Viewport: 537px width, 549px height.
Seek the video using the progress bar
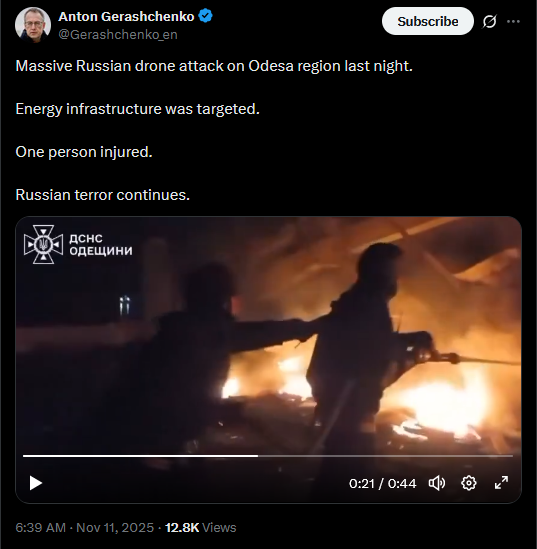[x=268, y=456]
